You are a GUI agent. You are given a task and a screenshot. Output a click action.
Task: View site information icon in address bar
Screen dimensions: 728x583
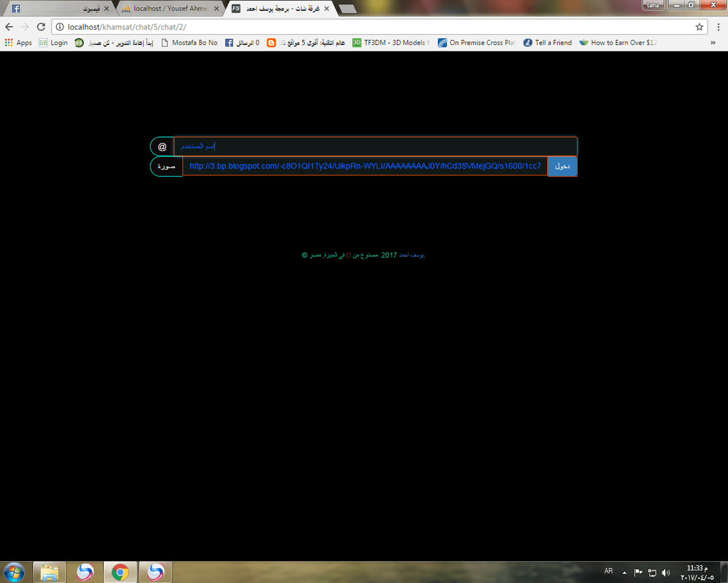tap(61, 27)
